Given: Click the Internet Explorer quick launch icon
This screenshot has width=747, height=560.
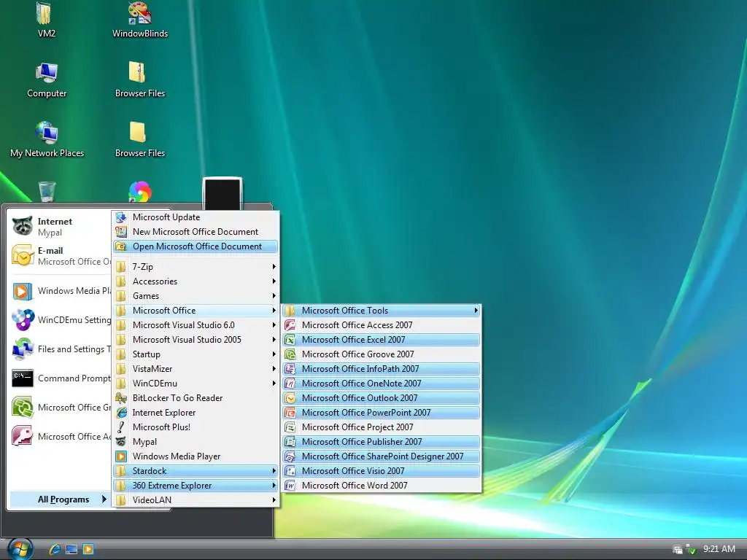Looking at the screenshot, I should pyautogui.click(x=55, y=549).
